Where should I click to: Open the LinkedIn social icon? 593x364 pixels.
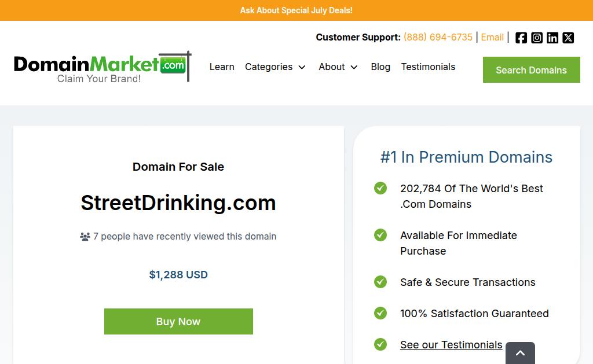click(x=552, y=38)
